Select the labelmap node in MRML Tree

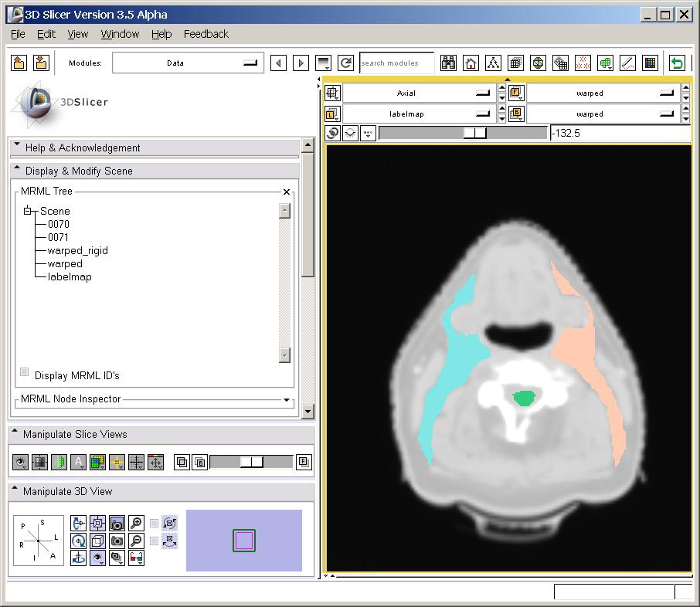click(x=70, y=276)
